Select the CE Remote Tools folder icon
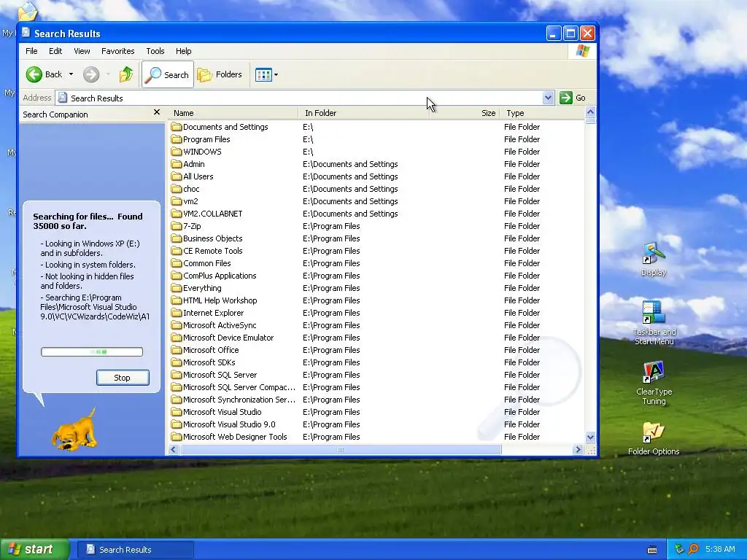The image size is (747, 560). tap(177, 251)
